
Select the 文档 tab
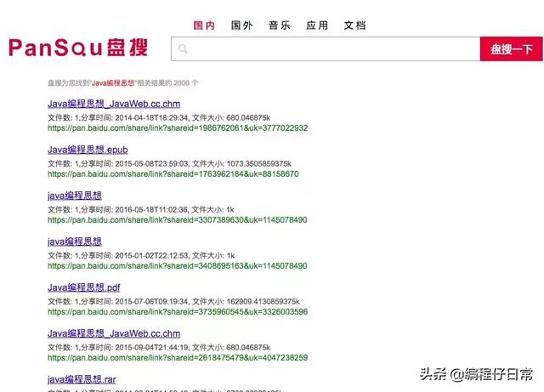354,26
